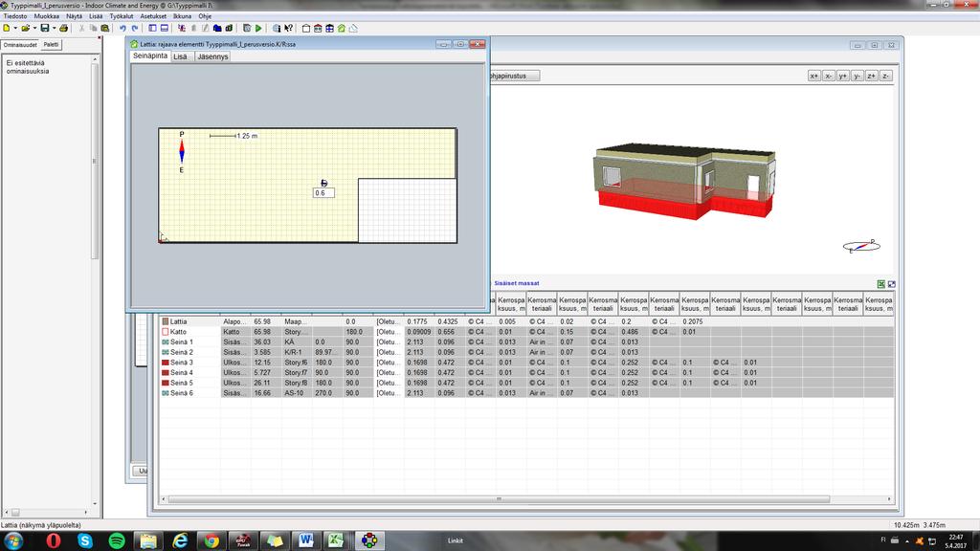Viewport: 980px width, 551px height.
Task: Click the z- view button
Action: pos(885,76)
